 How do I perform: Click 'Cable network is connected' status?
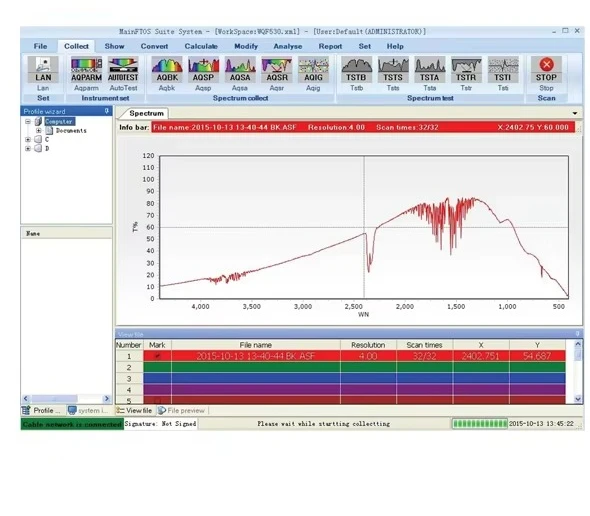[x=72, y=424]
